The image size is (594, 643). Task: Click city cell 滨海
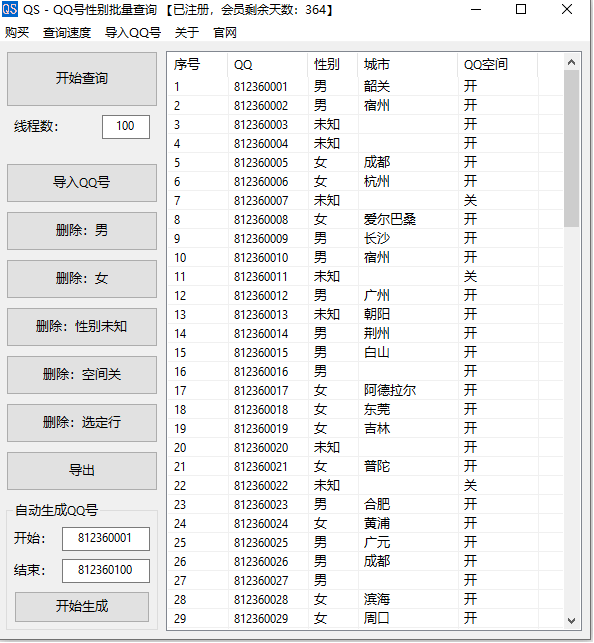pos(377,600)
